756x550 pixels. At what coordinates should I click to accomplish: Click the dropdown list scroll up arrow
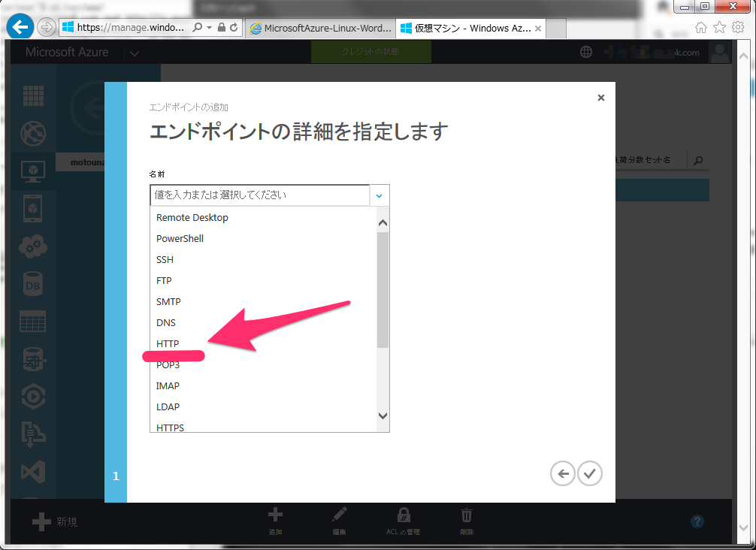tap(383, 222)
